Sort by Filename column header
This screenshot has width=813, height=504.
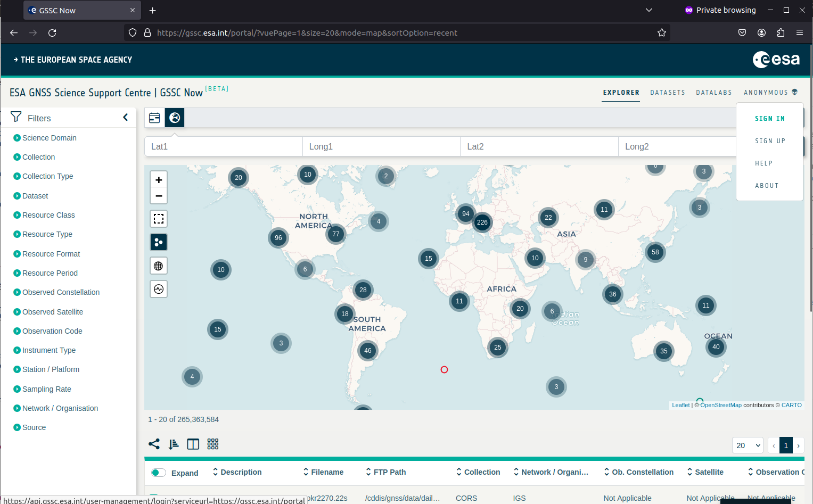pos(323,472)
